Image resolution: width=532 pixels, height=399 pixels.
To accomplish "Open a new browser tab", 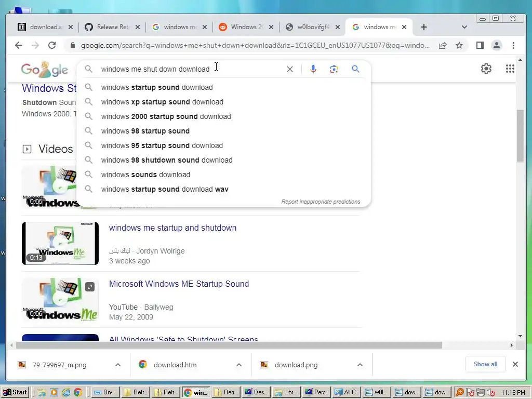I will pos(424,27).
